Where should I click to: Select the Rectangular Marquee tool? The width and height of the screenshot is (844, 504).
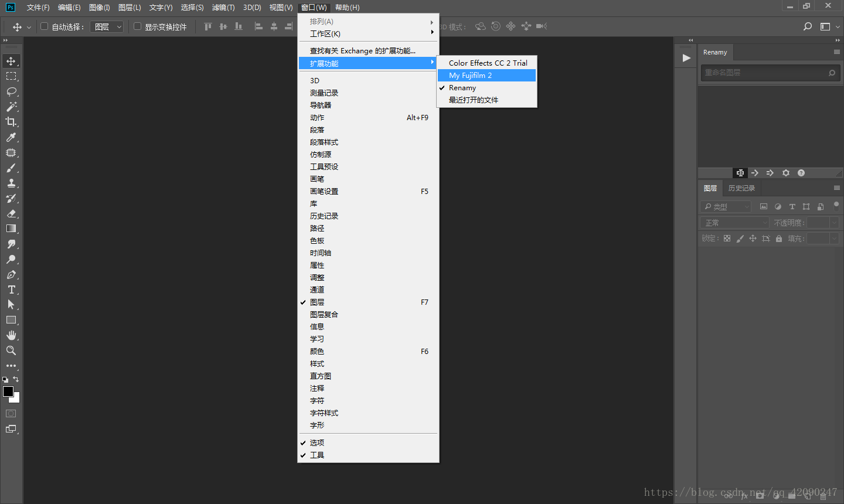pyautogui.click(x=11, y=76)
